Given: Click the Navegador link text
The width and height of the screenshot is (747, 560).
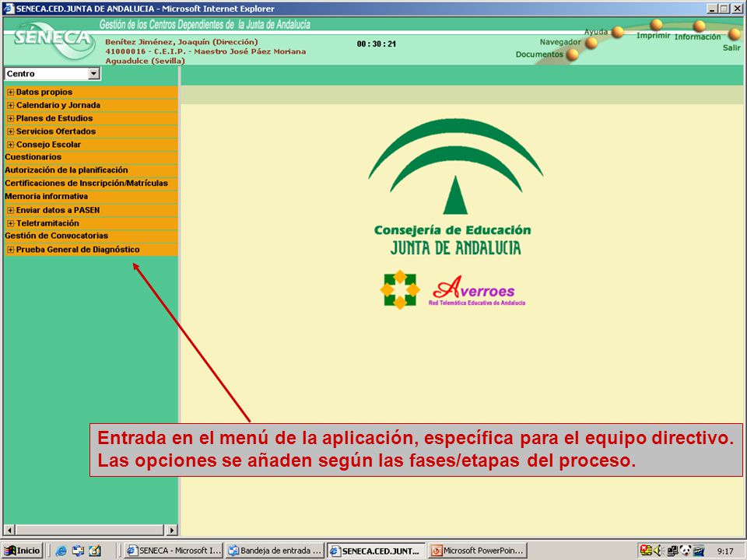Looking at the screenshot, I should [560, 42].
